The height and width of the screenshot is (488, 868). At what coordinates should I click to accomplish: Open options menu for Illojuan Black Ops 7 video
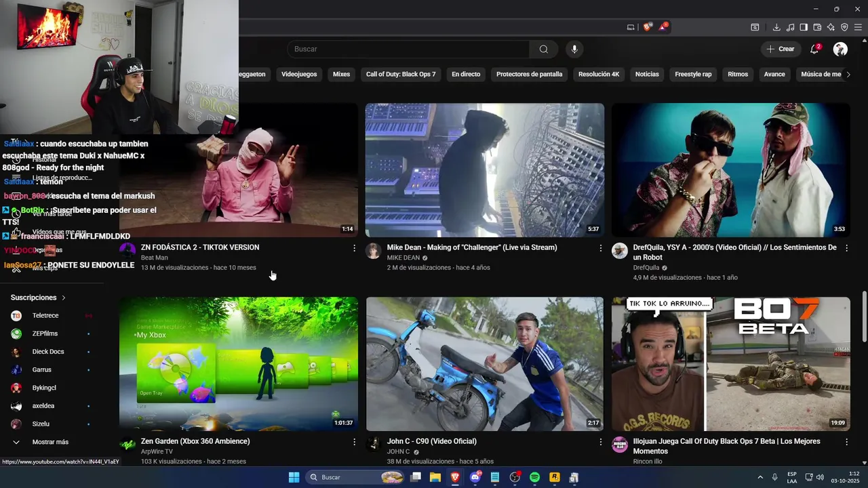846,442
